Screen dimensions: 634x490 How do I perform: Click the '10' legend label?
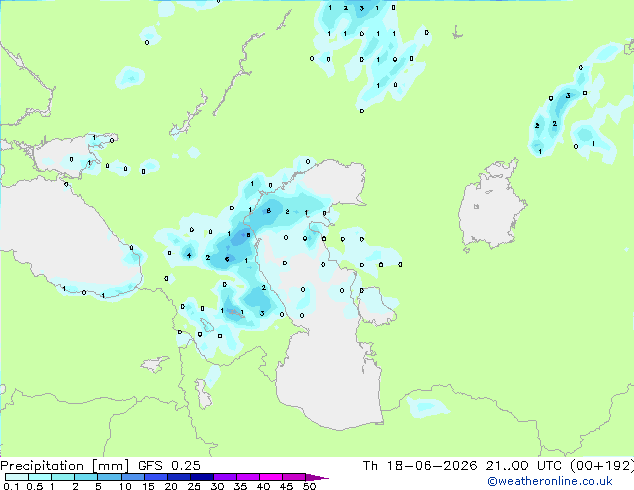[x=125, y=486]
